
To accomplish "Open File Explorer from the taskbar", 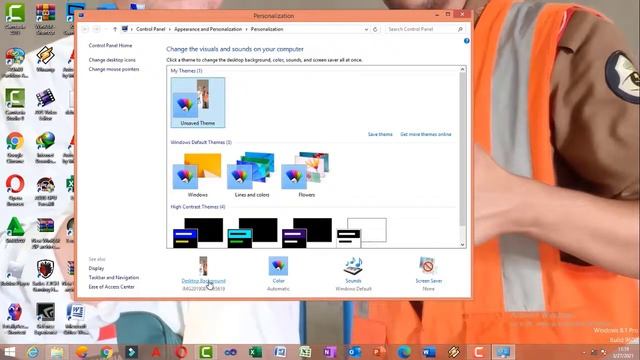I will (x=57, y=352).
